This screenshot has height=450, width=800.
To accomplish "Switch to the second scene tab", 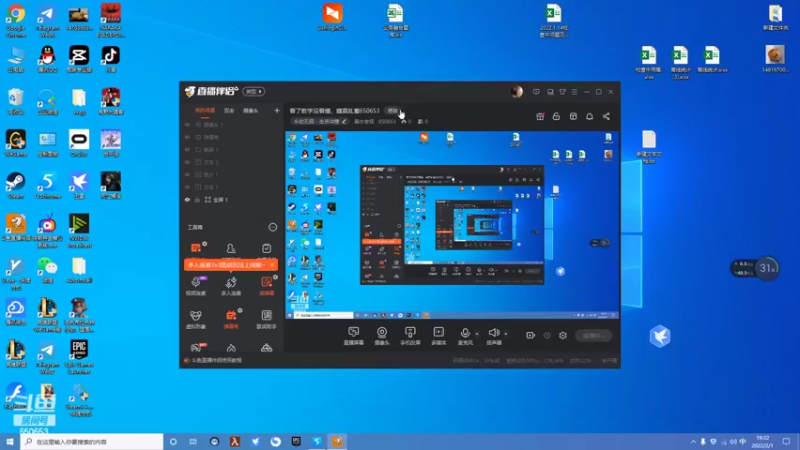I will coord(229,110).
